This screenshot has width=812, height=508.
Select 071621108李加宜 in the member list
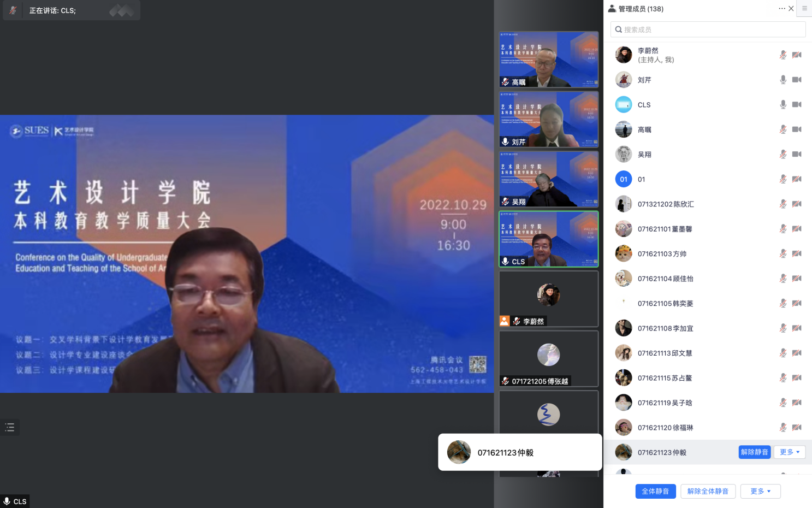(665, 328)
